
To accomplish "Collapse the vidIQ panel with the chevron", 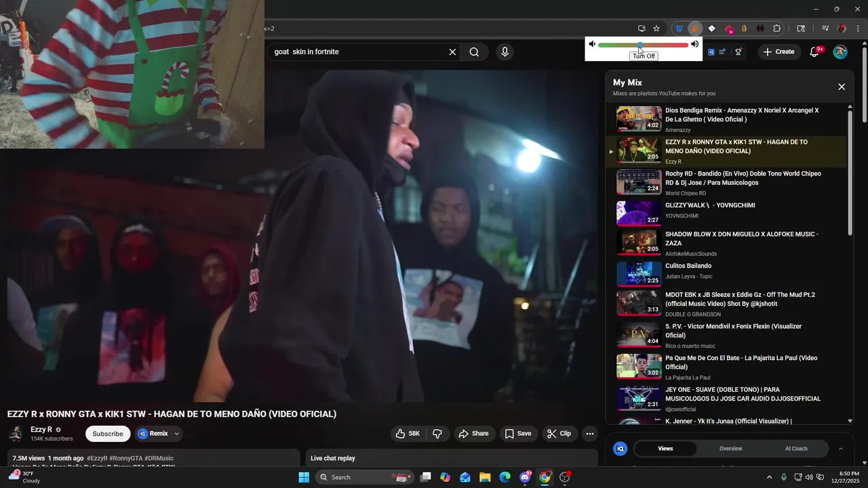I will pyautogui.click(x=841, y=449).
